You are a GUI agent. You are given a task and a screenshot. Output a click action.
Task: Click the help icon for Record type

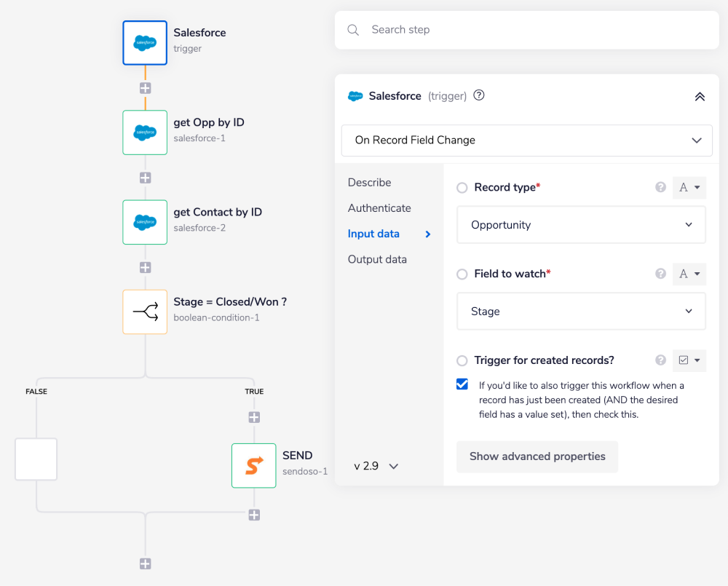tap(660, 187)
